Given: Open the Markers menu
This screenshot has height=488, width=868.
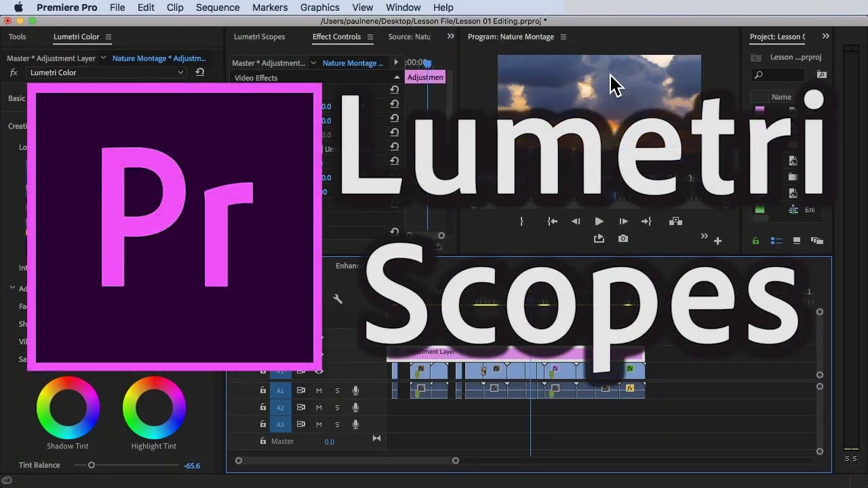Looking at the screenshot, I should (x=270, y=7).
